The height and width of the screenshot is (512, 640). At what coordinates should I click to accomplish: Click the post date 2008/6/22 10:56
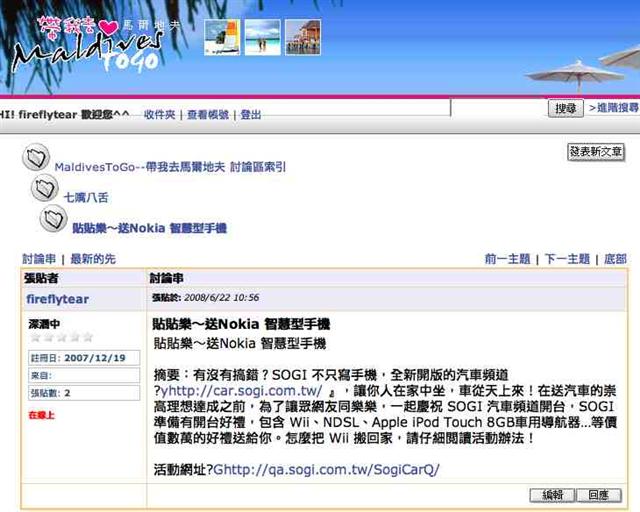pos(222,298)
